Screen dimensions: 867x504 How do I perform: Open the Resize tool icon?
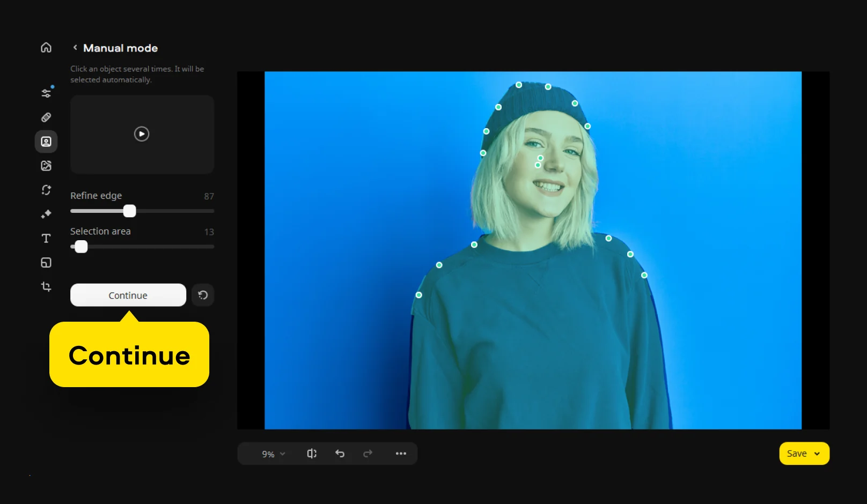click(x=46, y=263)
